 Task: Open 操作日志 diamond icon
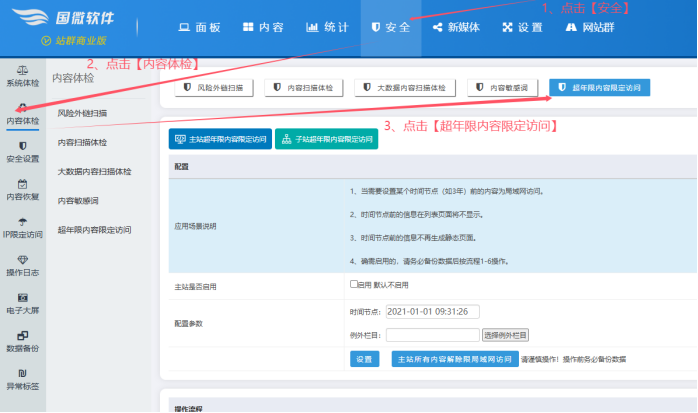pos(22,260)
